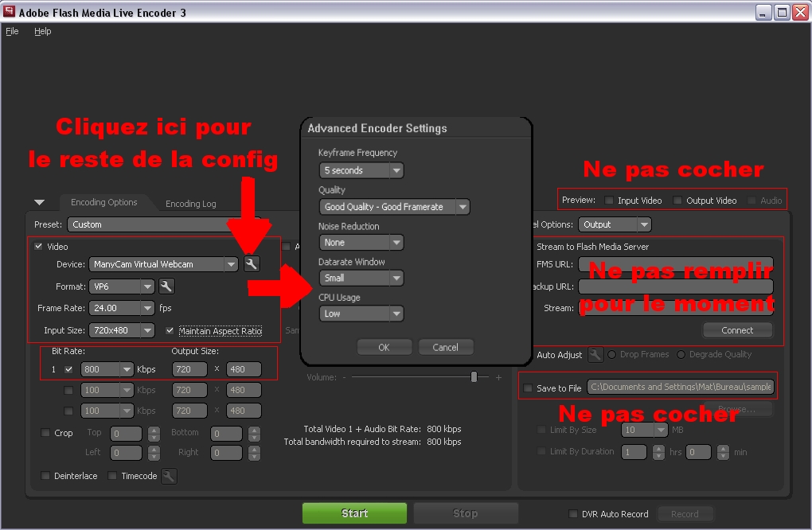
Task: Click the volume slider handle
Action: pyautogui.click(x=474, y=377)
